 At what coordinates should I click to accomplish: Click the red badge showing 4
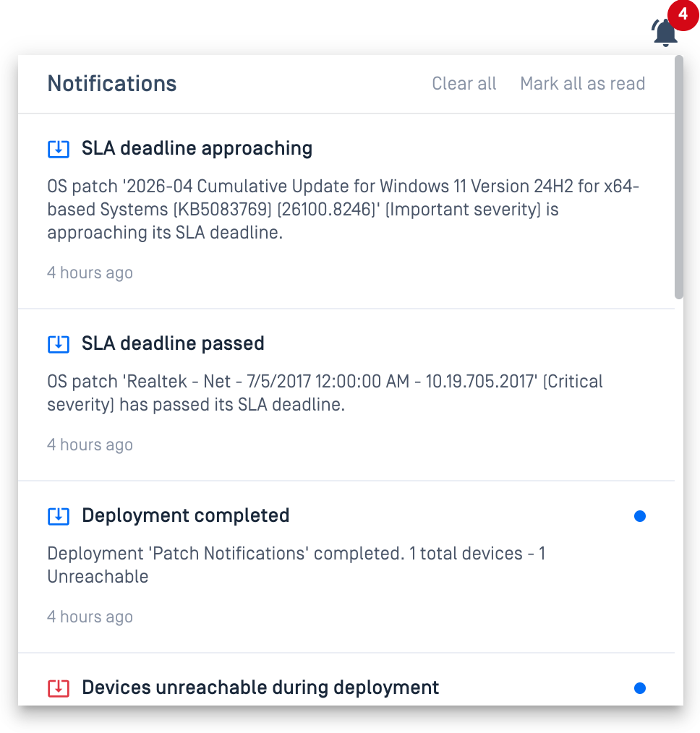pyautogui.click(x=683, y=15)
